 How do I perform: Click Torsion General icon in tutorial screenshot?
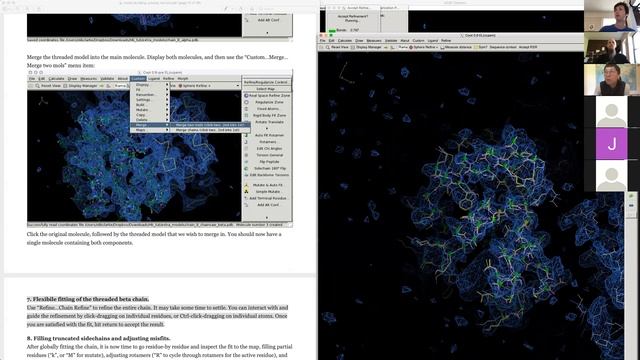pyautogui.click(x=246, y=155)
